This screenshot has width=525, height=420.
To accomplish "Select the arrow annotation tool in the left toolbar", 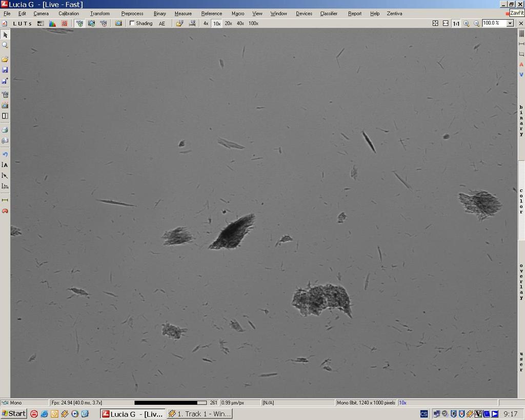I will 5,175.
